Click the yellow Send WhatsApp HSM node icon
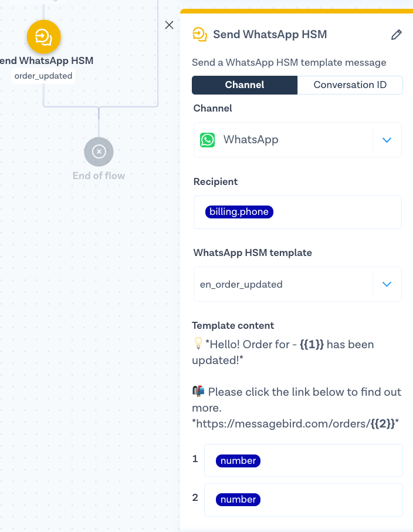This screenshot has width=413, height=532. [43, 37]
